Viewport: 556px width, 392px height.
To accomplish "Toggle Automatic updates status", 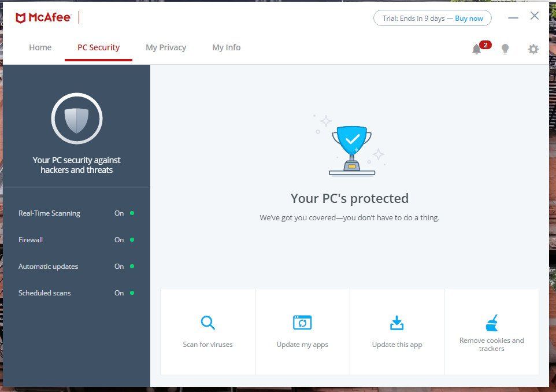I will pos(132,267).
